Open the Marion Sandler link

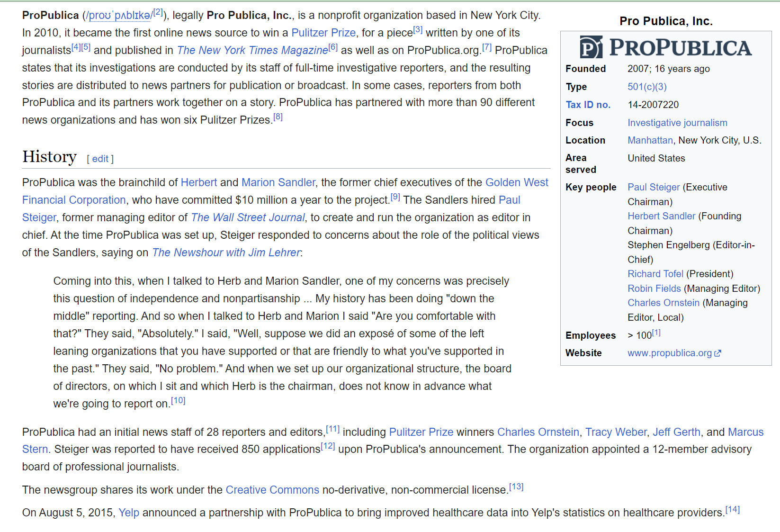click(278, 182)
